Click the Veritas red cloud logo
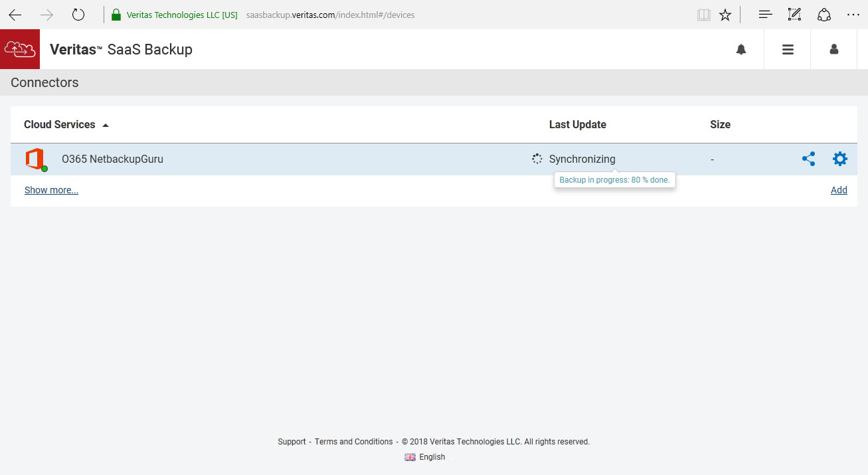This screenshot has width=868, height=475. coord(20,49)
